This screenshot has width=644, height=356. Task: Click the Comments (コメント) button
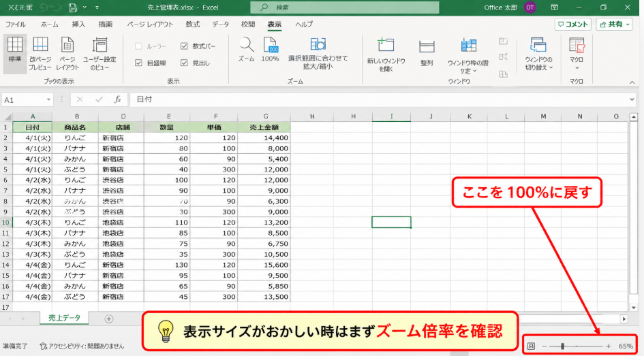[x=572, y=25]
